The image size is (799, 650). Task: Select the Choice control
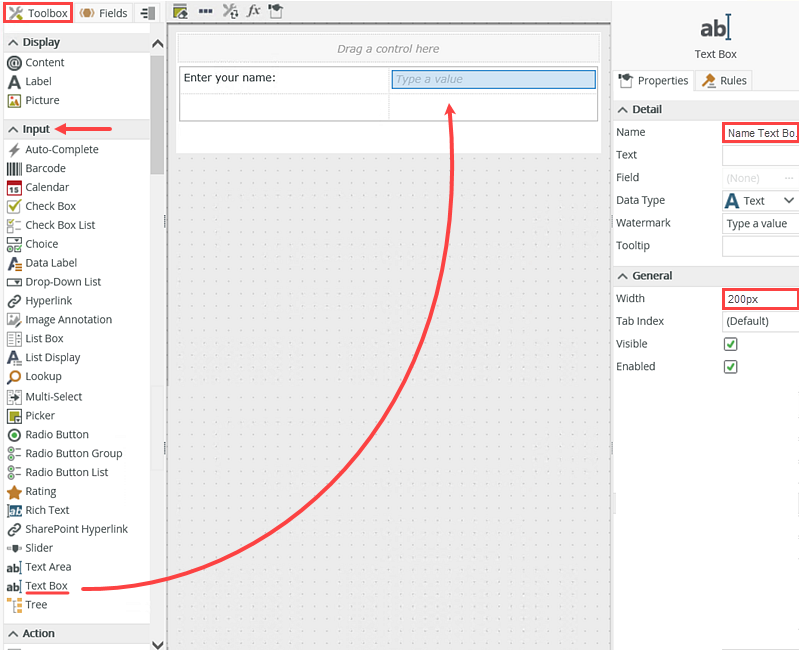33,244
